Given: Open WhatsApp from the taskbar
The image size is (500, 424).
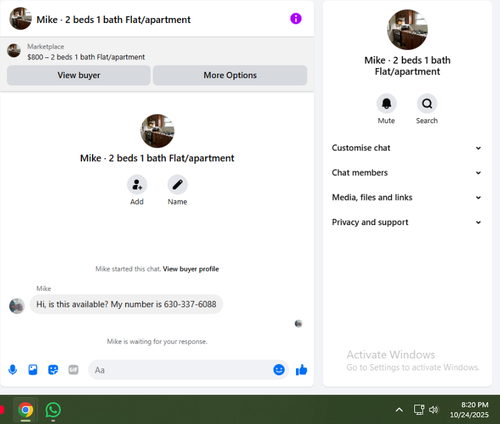Looking at the screenshot, I should click(x=53, y=410).
